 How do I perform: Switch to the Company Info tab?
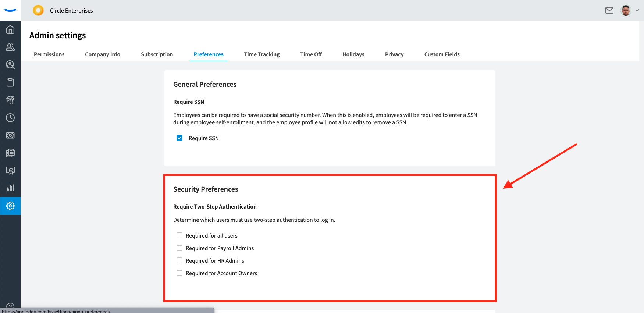tap(103, 54)
